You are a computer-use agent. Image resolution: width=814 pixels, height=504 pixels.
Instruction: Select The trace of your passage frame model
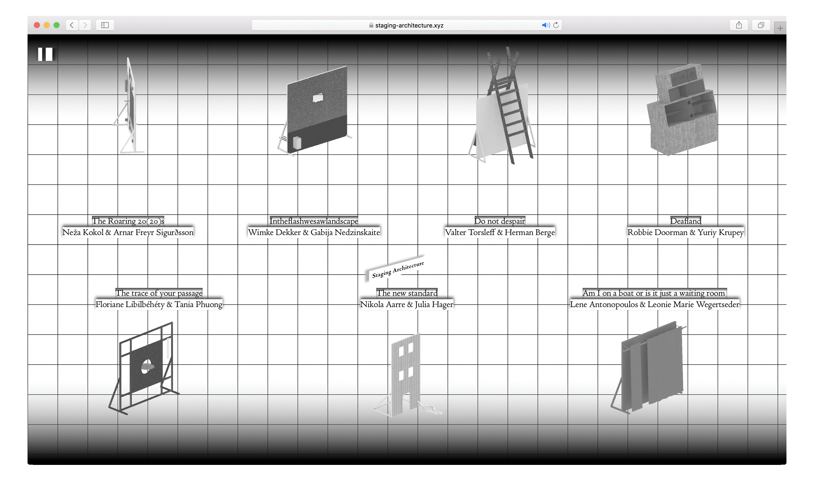coord(144,368)
